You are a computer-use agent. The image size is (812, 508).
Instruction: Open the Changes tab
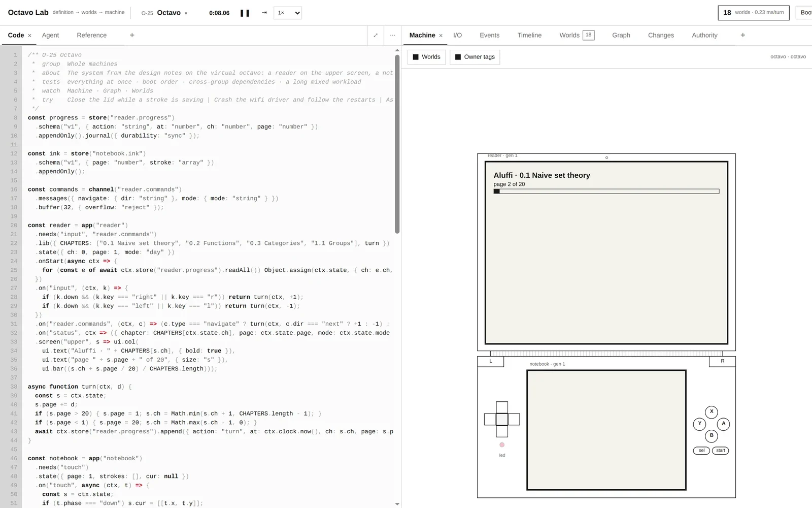pyautogui.click(x=661, y=35)
